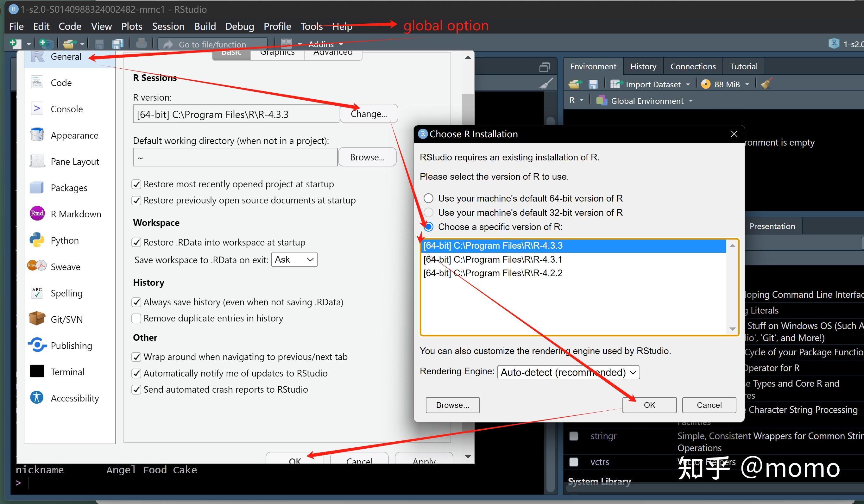Open Save workspace to .RData dropdown
Image resolution: width=864 pixels, height=504 pixels.
pyautogui.click(x=294, y=260)
